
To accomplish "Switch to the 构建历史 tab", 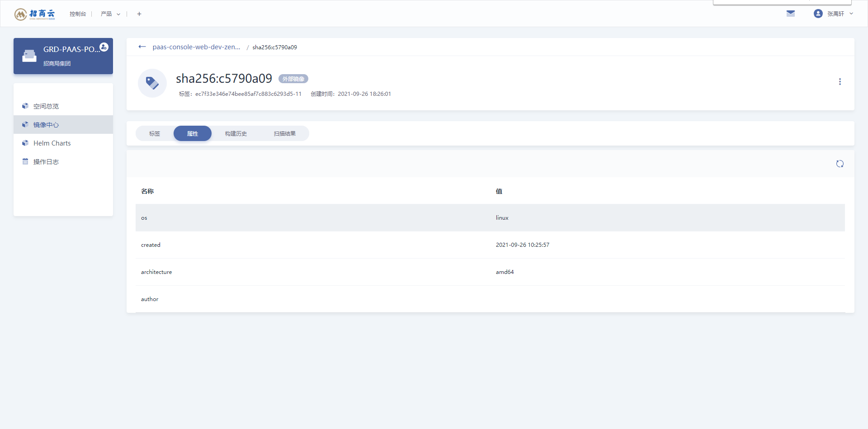I will pyautogui.click(x=236, y=133).
